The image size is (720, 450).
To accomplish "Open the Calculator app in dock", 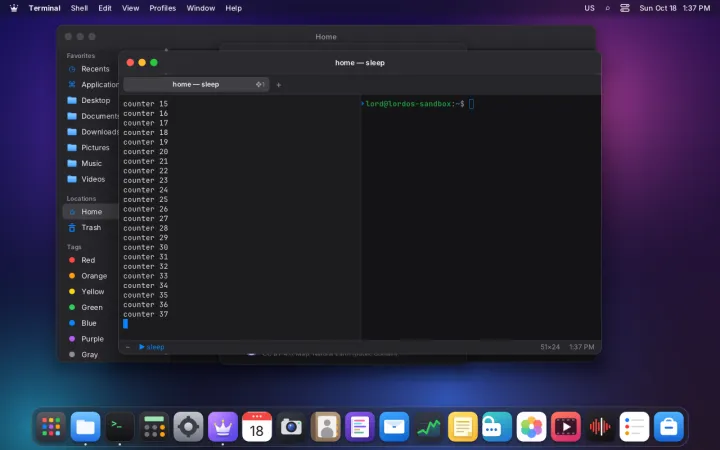I will (x=154, y=427).
